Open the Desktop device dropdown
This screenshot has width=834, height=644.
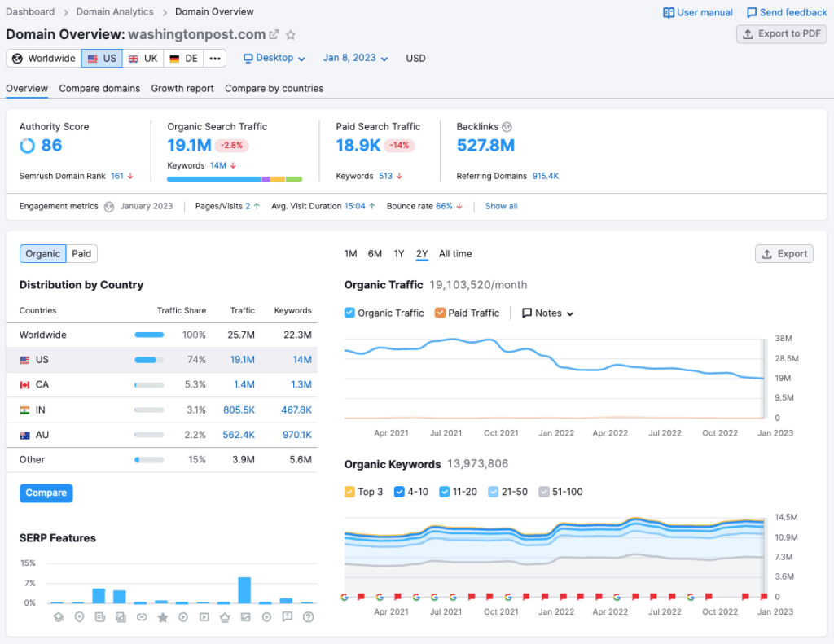[274, 58]
